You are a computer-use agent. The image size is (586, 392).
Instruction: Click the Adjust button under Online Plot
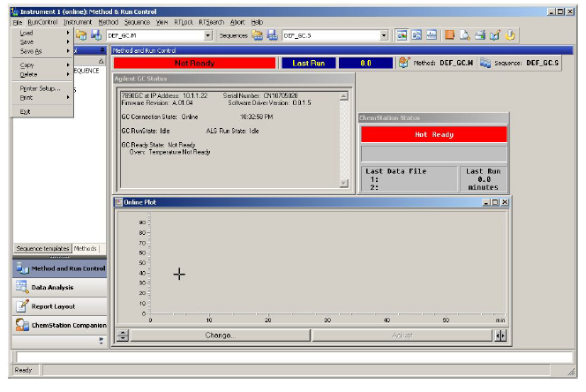point(402,335)
